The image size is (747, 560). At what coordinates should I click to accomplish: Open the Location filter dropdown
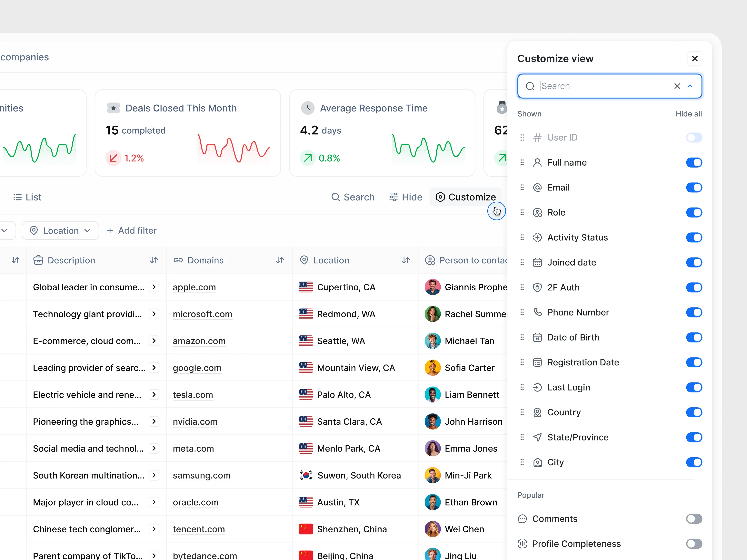(60, 231)
